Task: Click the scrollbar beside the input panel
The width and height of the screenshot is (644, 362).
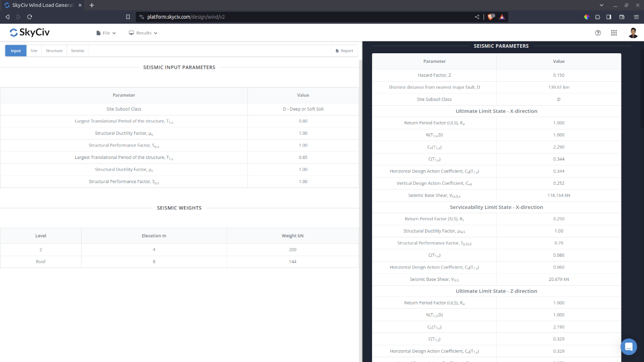Action: (360, 161)
